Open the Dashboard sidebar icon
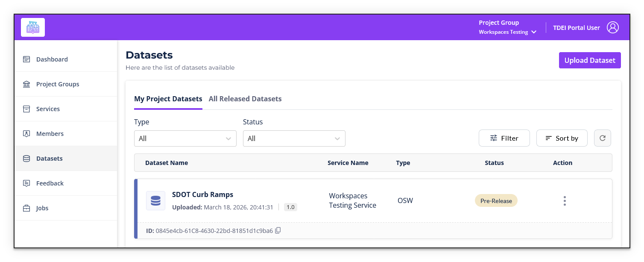The height and width of the screenshot is (262, 644). tap(26, 59)
